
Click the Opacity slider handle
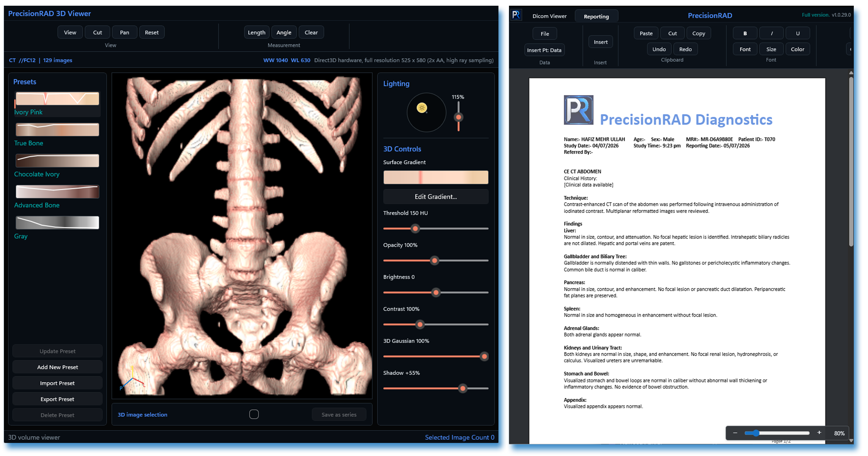pos(435,261)
